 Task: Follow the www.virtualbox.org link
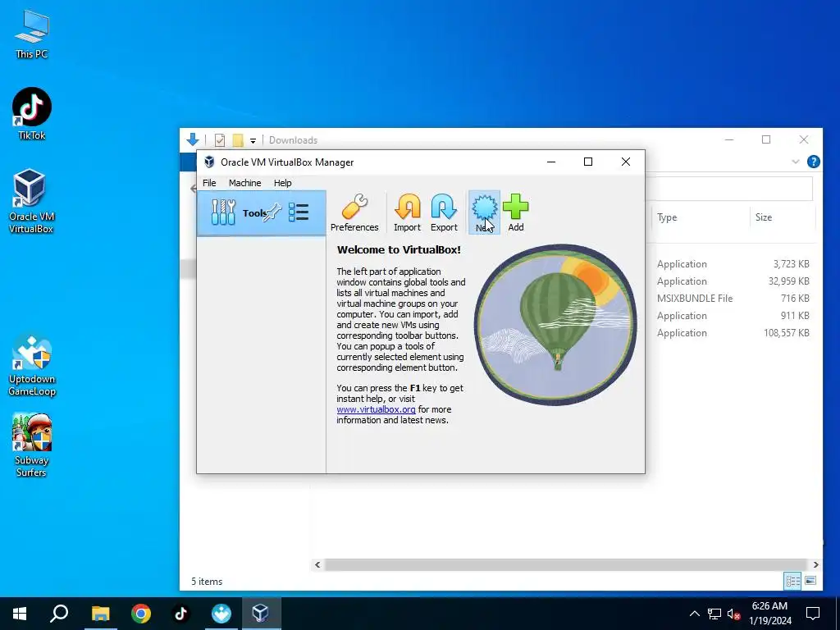pos(376,409)
